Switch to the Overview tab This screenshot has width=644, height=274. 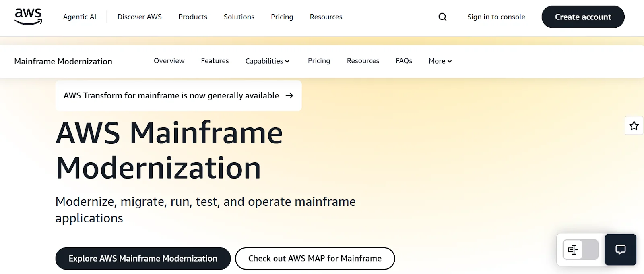click(169, 61)
